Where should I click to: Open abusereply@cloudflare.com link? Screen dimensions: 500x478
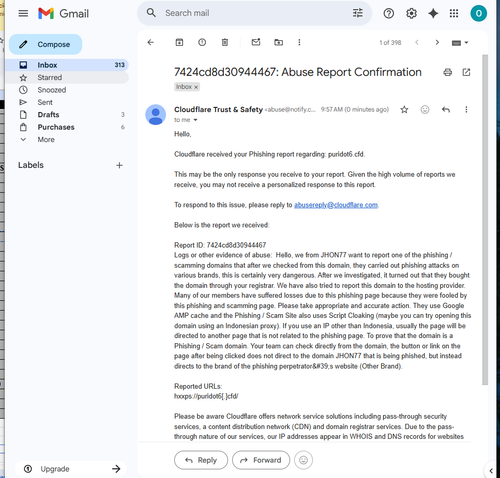point(336,205)
